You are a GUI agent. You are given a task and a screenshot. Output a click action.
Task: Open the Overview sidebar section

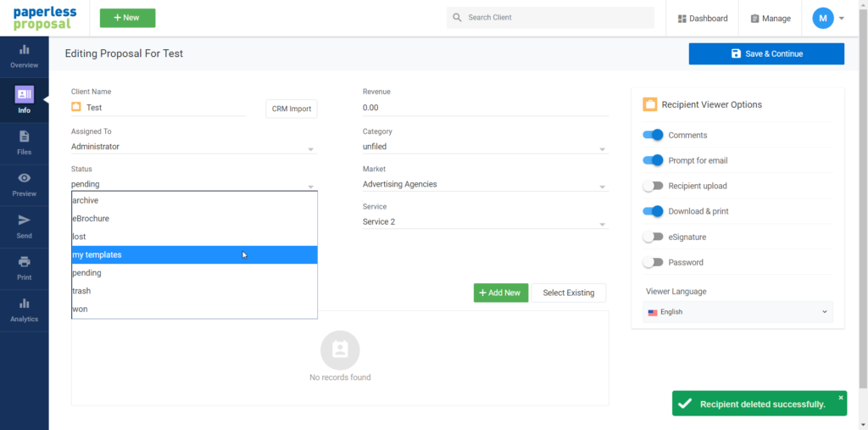24,56
